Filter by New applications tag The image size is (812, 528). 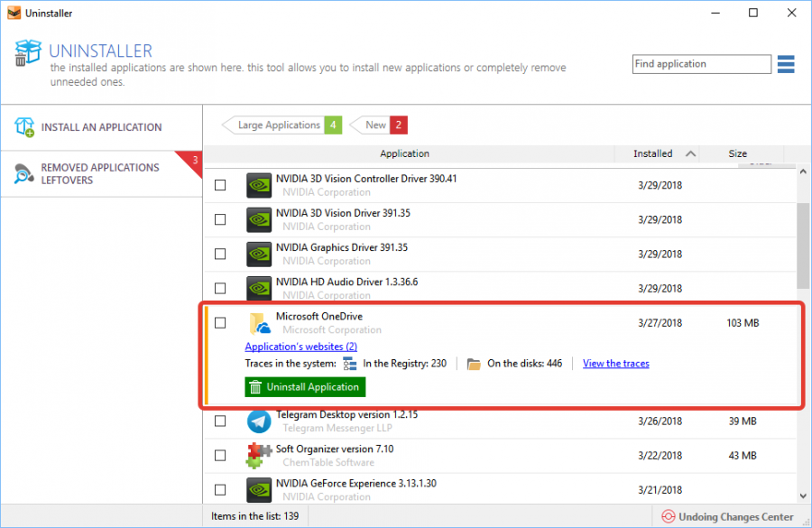pos(379,125)
